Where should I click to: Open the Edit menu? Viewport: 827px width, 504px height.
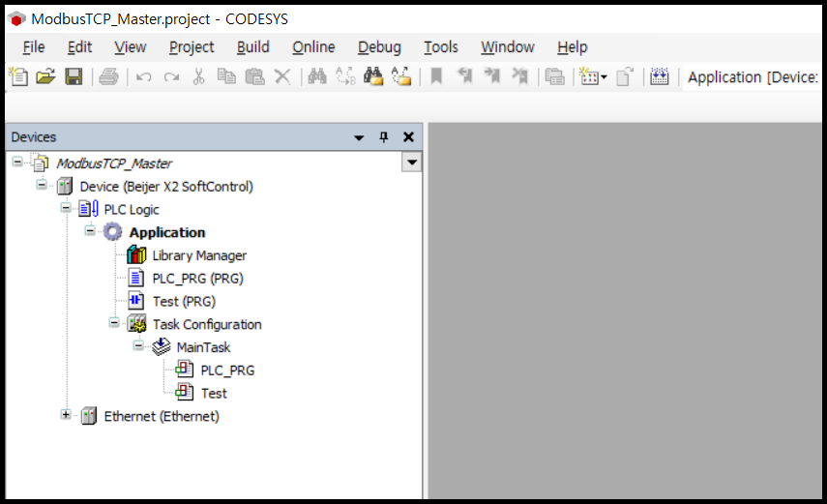(x=79, y=47)
